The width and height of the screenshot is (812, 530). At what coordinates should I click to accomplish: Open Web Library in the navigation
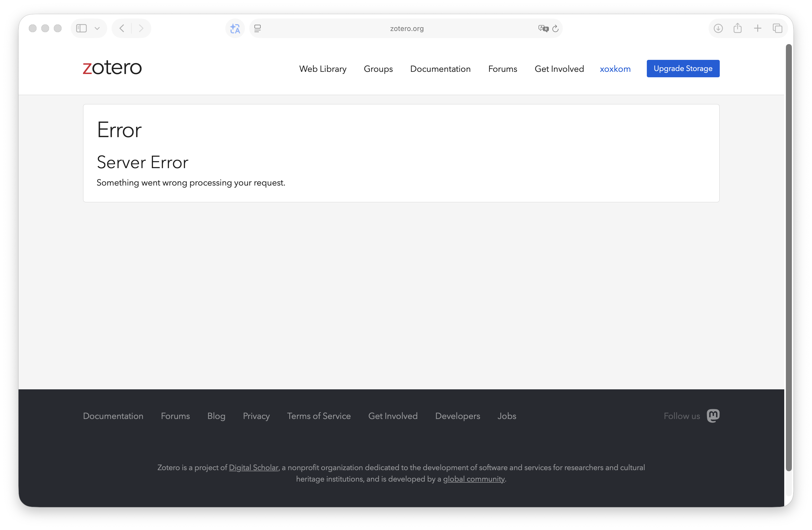click(323, 69)
